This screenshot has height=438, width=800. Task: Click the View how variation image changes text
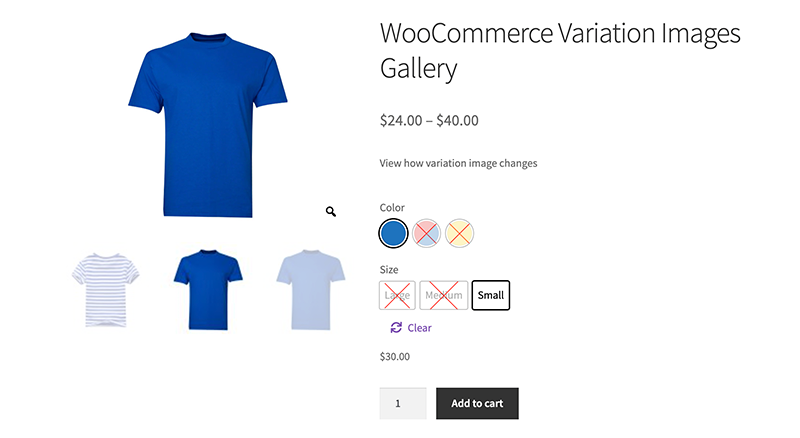coord(458,163)
